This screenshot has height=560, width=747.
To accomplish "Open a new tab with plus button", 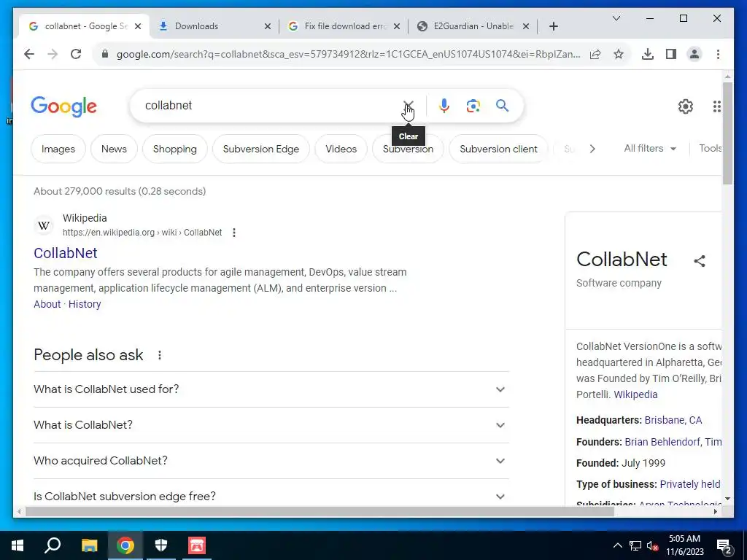I will 553,26.
